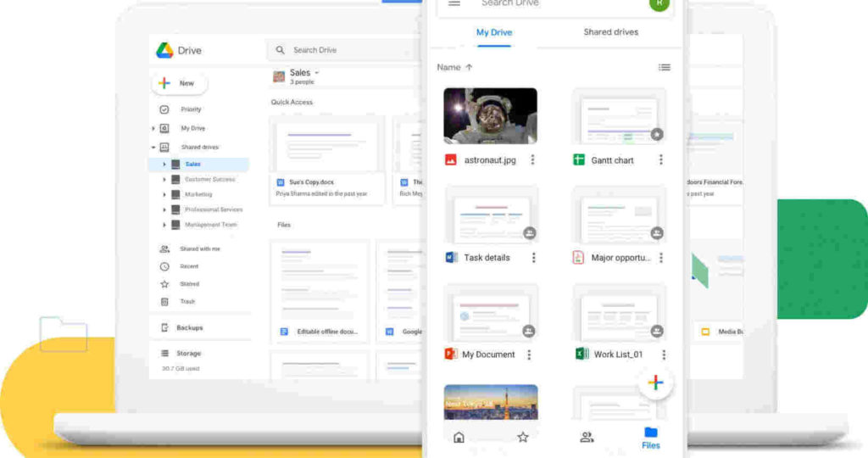Viewport: 868px width, 458px height.
Task: Click the New button in the laptop Drive
Action: (180, 83)
